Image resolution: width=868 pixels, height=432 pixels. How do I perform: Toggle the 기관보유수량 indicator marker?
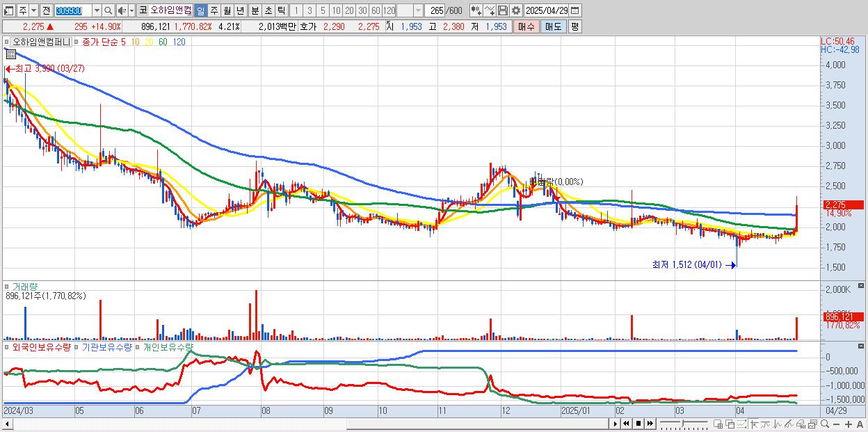click(78, 346)
